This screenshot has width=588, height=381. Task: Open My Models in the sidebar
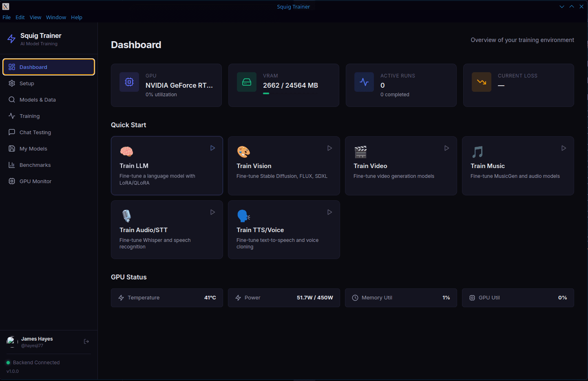(33, 148)
